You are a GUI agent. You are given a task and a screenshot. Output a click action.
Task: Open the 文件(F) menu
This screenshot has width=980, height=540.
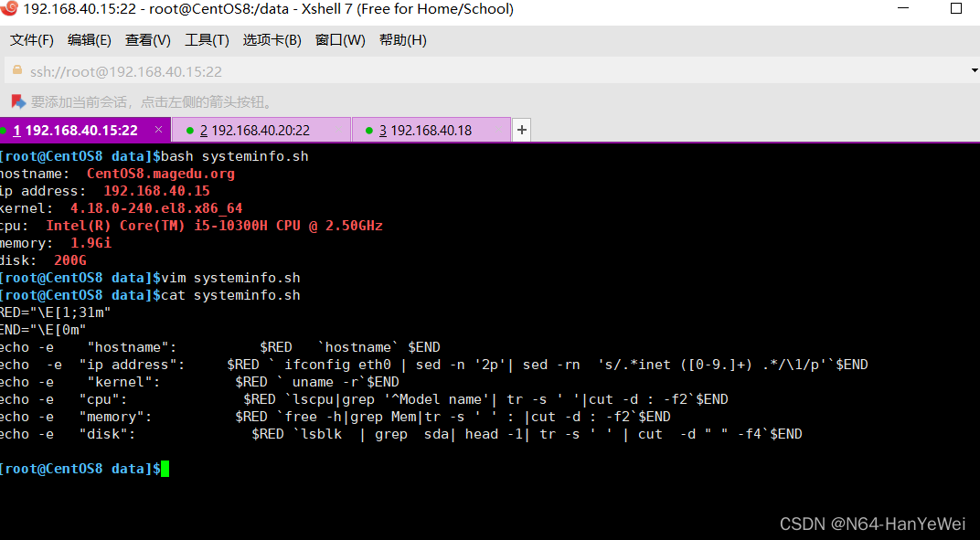click(x=32, y=39)
